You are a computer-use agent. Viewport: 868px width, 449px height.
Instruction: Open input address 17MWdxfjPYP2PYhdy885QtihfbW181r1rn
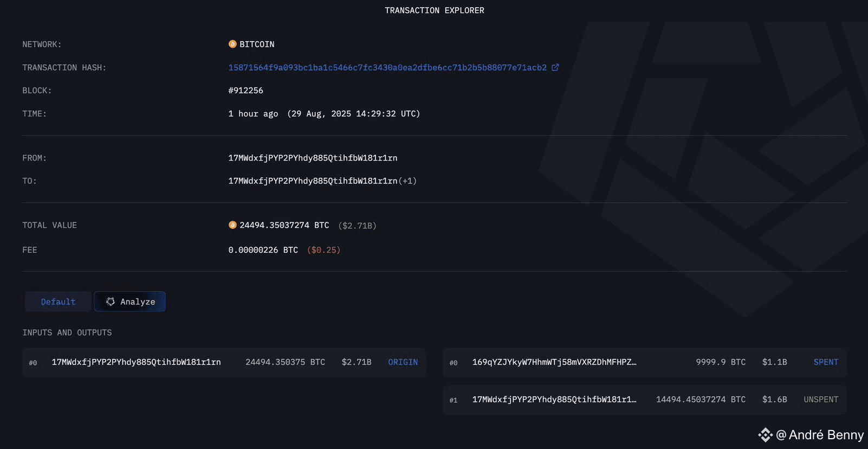point(136,362)
